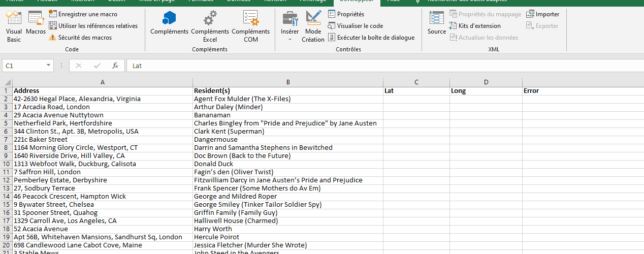Open the Macros dialog
644x254 pixels.
(x=36, y=24)
